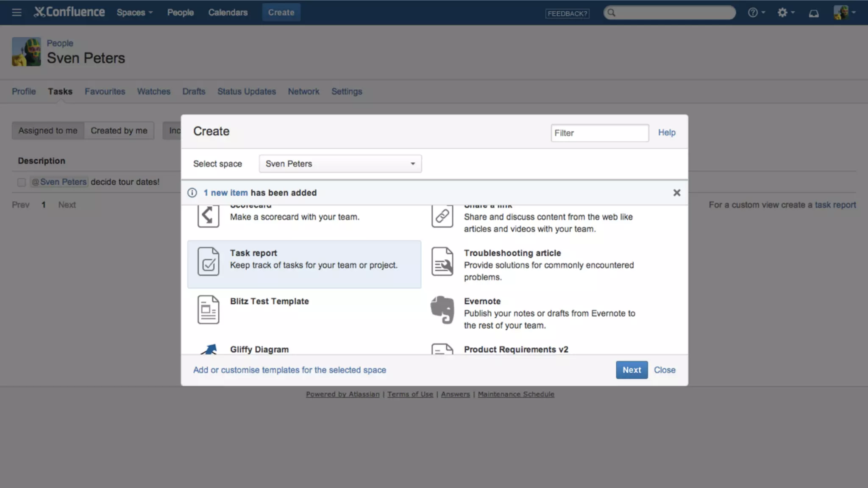Screen dimensions: 868x488
Task: Click the Share a link chain icon
Action: 442,216
